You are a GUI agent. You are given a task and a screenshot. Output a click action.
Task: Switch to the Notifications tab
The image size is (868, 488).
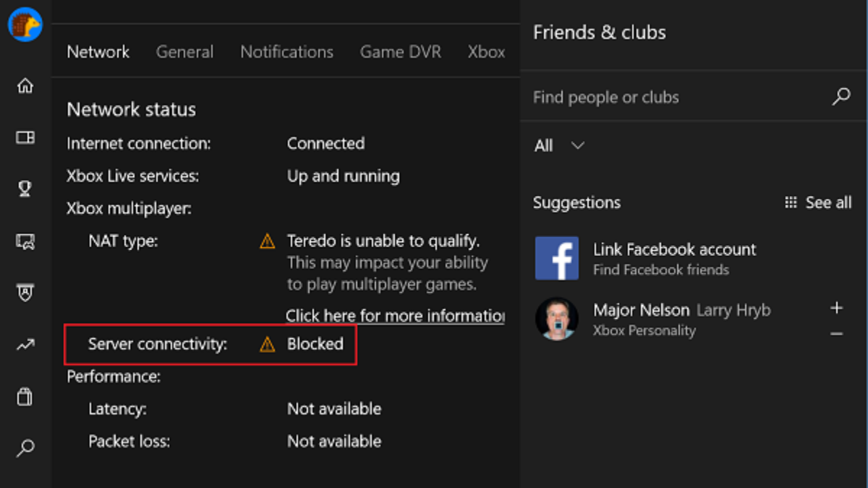[286, 52]
